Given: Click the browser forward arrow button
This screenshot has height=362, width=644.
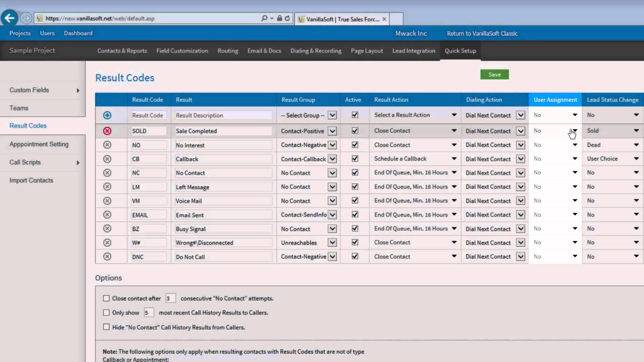Looking at the screenshot, I should (26, 18).
